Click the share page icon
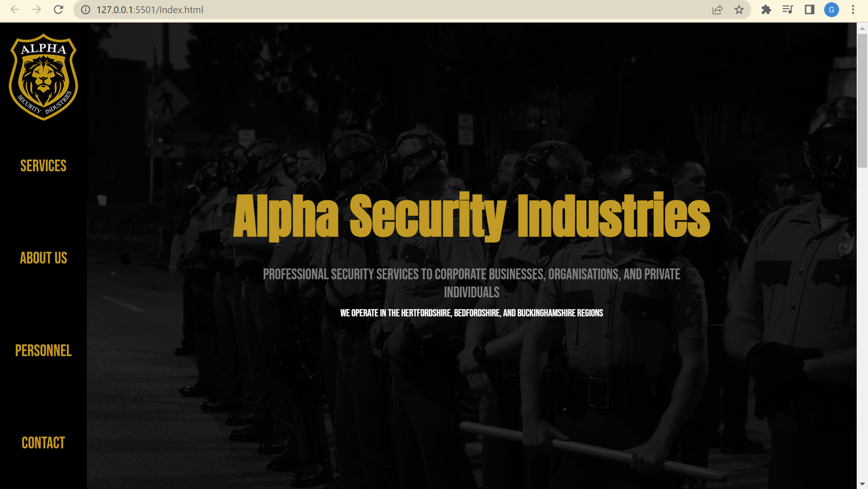The height and width of the screenshot is (489, 868). 717,9
